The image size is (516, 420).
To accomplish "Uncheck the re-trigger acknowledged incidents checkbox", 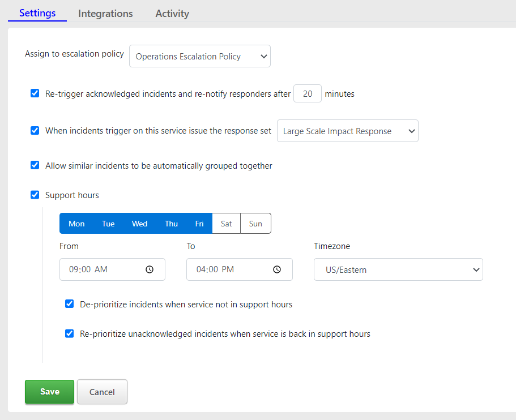I will (35, 93).
